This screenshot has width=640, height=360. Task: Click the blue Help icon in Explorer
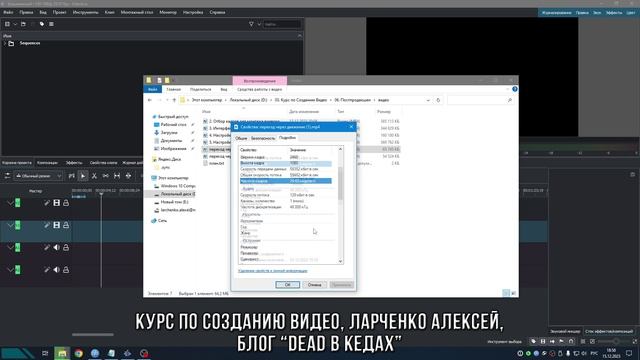[515, 89]
